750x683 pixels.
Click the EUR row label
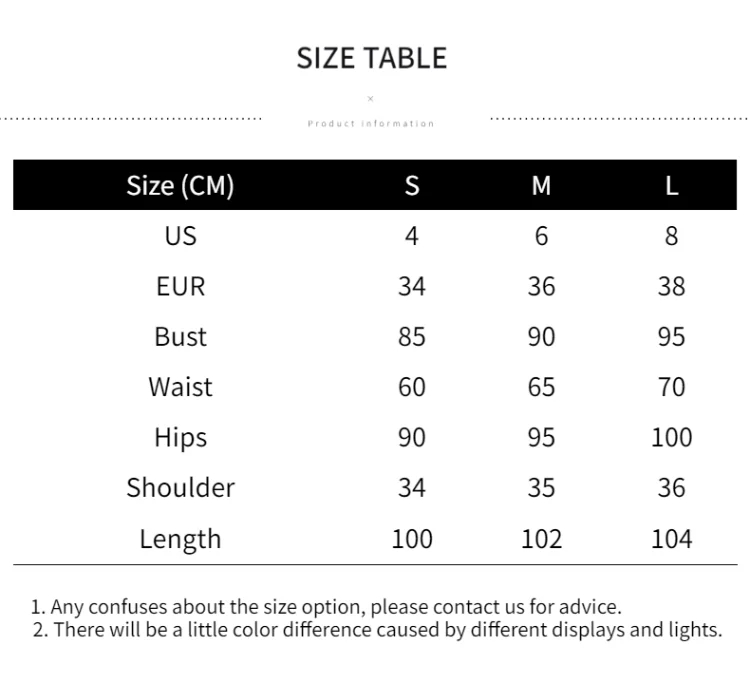tap(180, 286)
